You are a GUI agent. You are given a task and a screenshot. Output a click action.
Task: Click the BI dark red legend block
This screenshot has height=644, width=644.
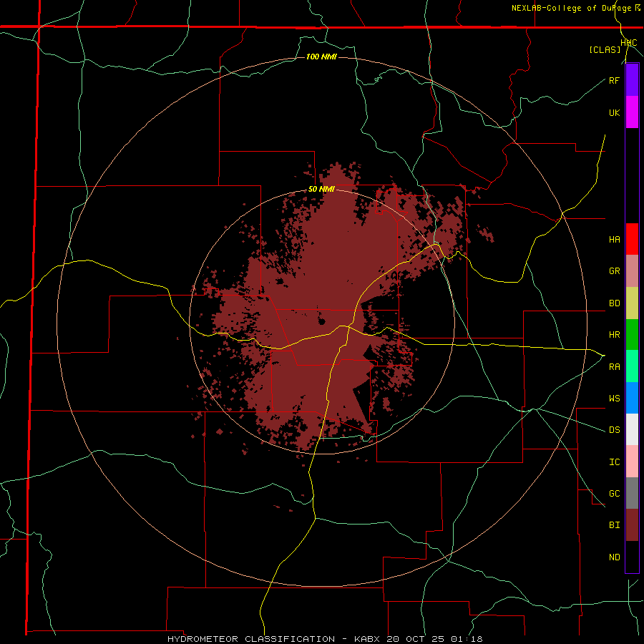coord(632,525)
